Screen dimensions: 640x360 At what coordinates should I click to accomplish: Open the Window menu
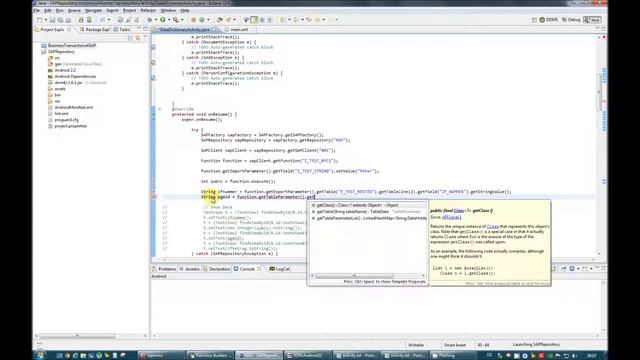pyautogui.click(x=168, y=10)
